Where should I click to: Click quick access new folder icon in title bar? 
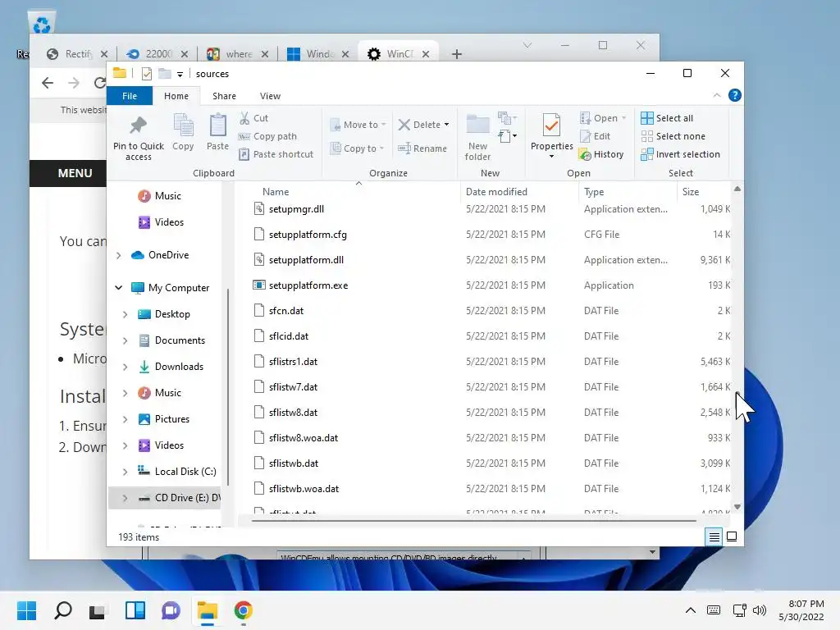click(x=164, y=73)
